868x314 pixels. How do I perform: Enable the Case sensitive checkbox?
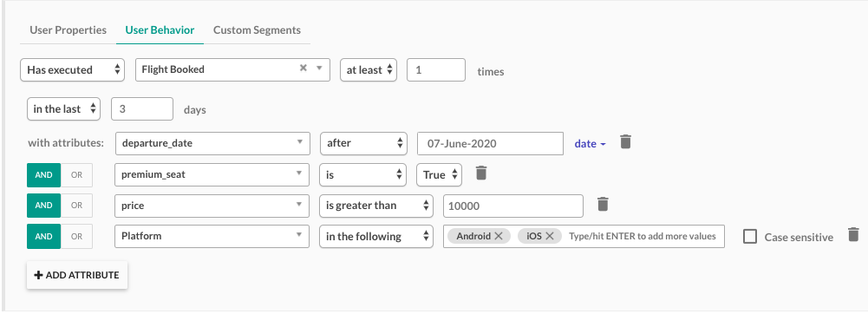[750, 237]
